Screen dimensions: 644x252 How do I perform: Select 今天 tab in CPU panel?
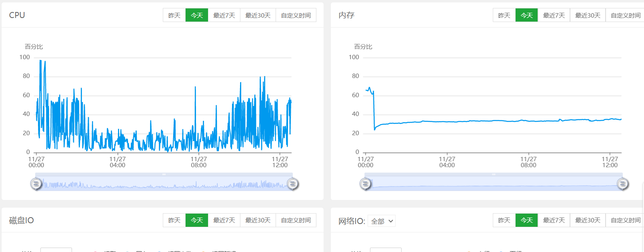point(197,15)
